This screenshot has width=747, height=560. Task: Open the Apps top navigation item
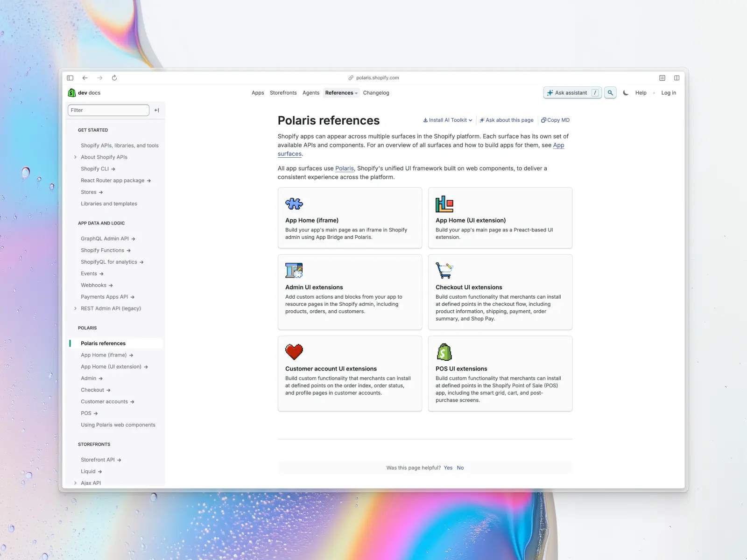(x=258, y=93)
